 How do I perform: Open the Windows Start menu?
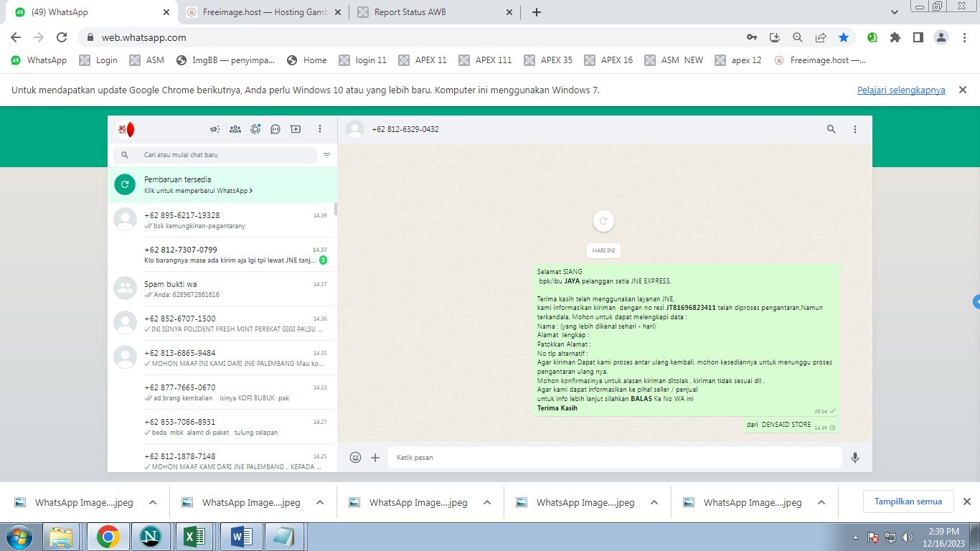coord(18,537)
